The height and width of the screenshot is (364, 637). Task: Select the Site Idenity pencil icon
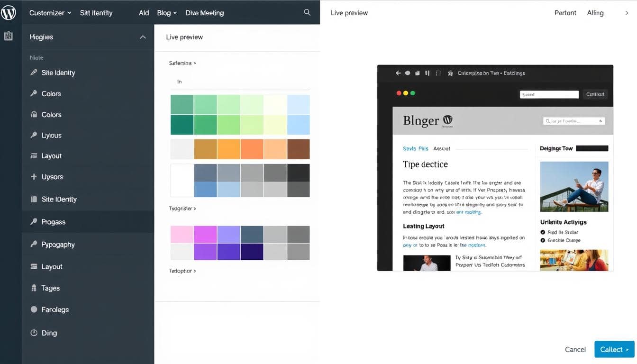[33, 73]
